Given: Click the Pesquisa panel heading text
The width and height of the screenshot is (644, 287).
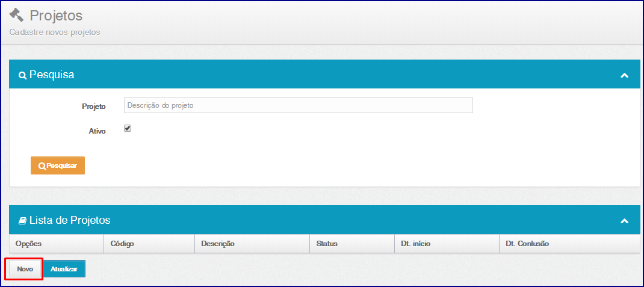Looking at the screenshot, I should 52,75.
